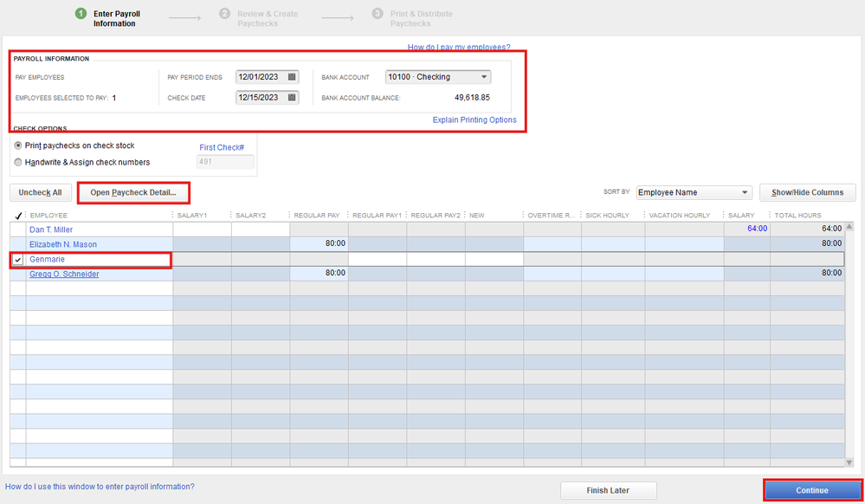Click the REGULAR PAY column header
Screen dimensions: 865x504
tap(317, 216)
